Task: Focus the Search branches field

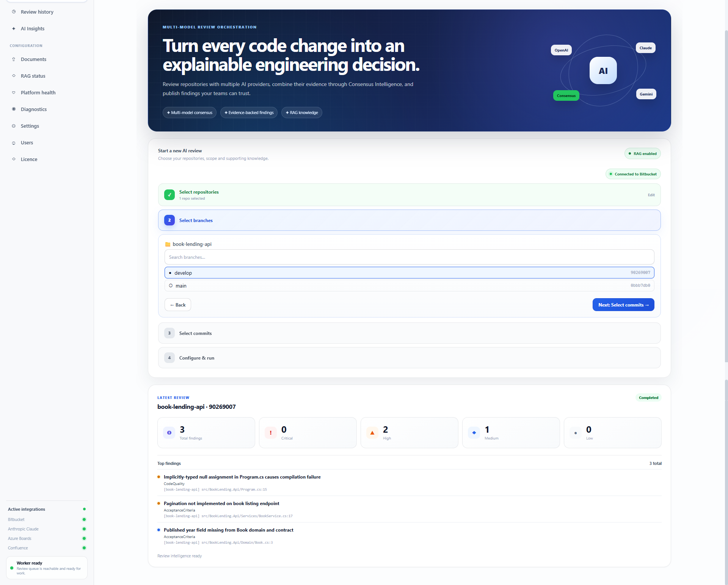Action: pyautogui.click(x=409, y=257)
